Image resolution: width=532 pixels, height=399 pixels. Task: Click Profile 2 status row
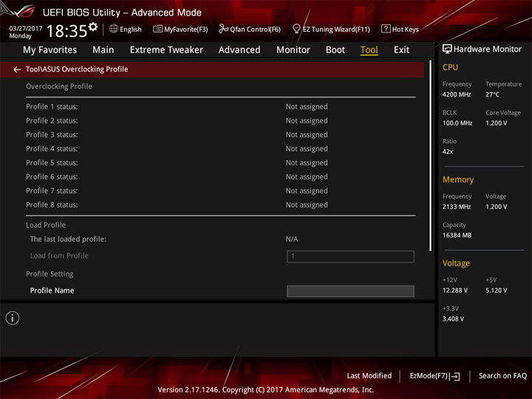pos(220,120)
